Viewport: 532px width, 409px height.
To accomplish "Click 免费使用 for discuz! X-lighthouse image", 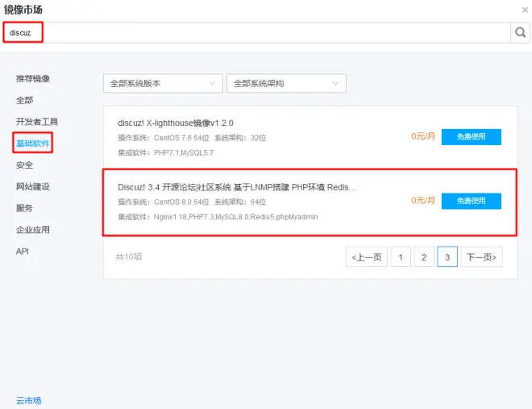I will [472, 137].
